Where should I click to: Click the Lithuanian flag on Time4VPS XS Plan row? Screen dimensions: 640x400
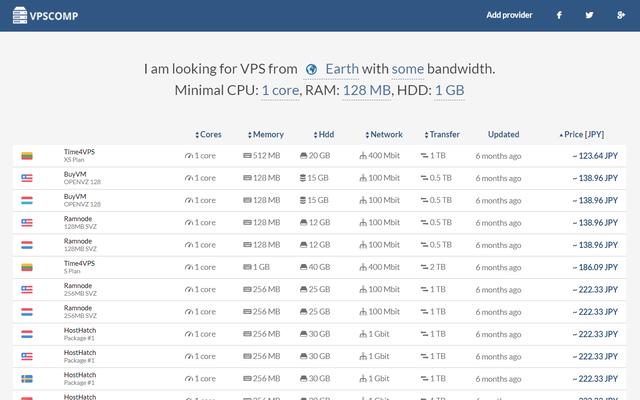(27, 156)
